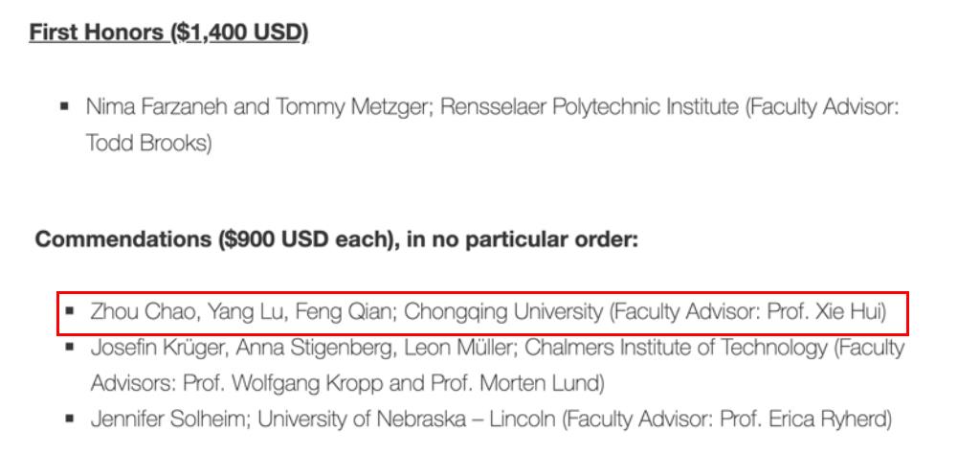Screen dimensions: 980x454
Task: Click University of Nebraska – Lincoln text
Action: (407, 419)
